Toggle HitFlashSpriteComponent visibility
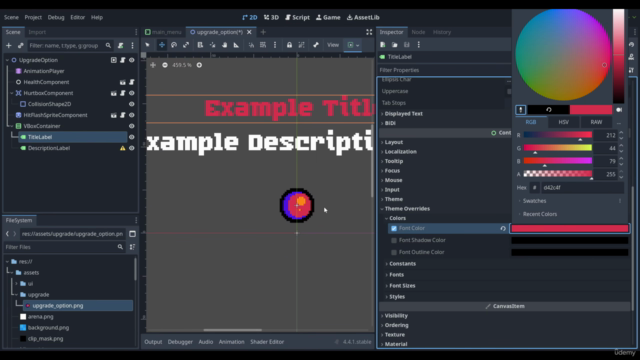 point(131,115)
